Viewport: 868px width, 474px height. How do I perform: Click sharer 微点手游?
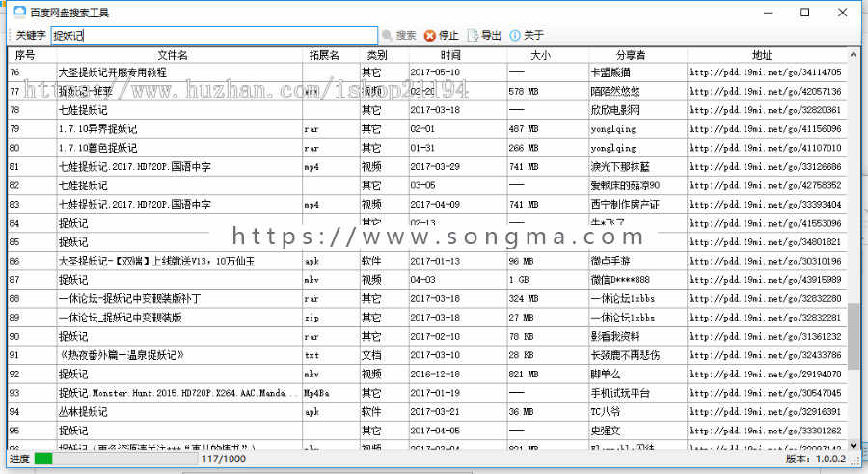coord(610,261)
